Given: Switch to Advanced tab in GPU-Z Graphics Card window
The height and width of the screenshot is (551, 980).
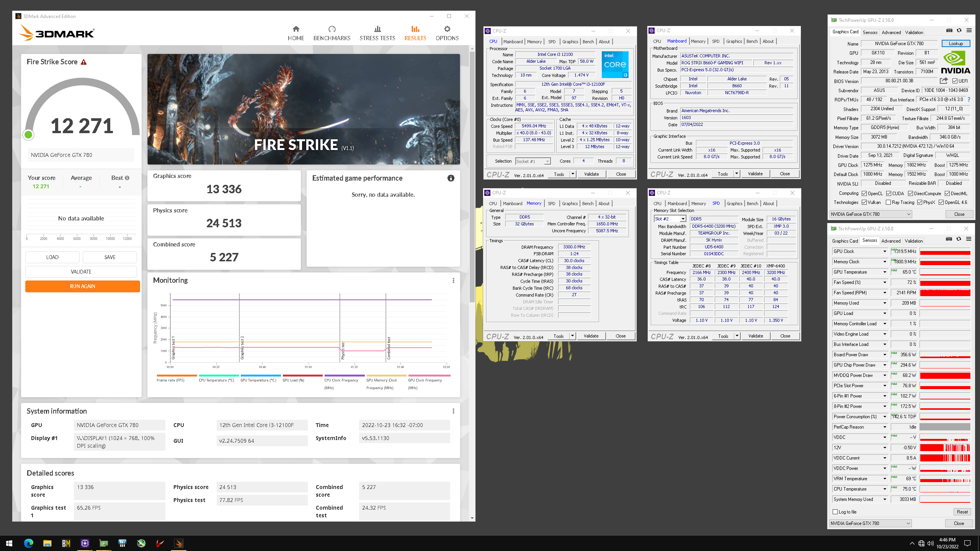Looking at the screenshot, I should [x=891, y=32].
